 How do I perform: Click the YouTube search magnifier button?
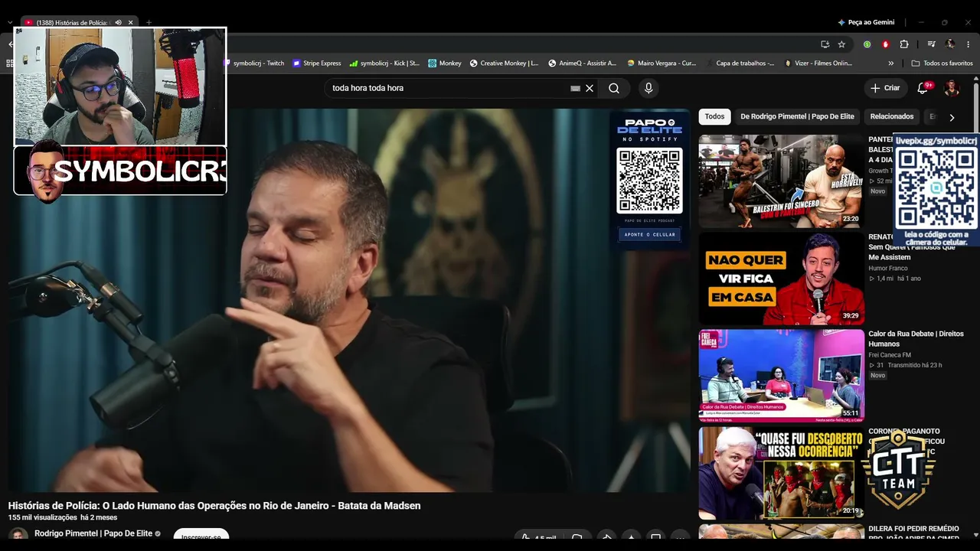point(614,88)
